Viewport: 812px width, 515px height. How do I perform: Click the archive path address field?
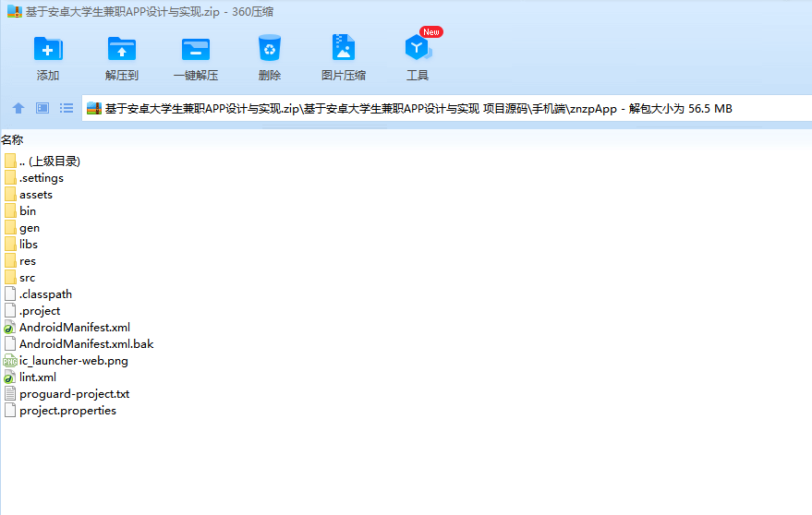[447, 108]
